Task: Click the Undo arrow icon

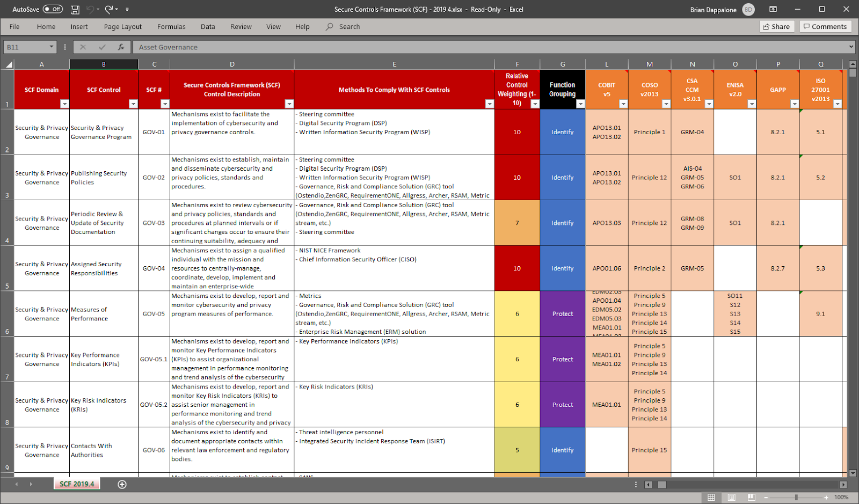Action: [90, 9]
